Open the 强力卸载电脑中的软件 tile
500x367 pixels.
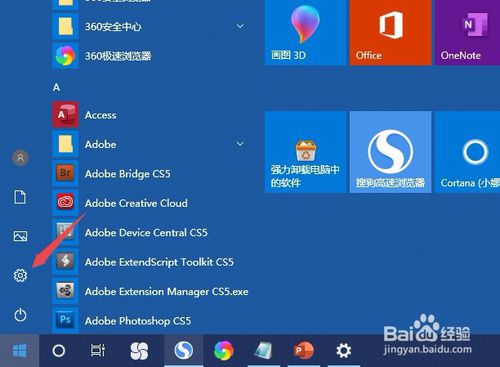(x=305, y=152)
